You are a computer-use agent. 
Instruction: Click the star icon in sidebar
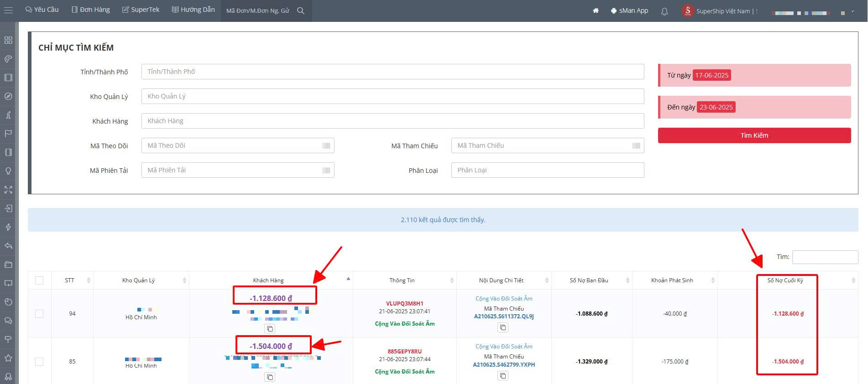[x=8, y=358]
